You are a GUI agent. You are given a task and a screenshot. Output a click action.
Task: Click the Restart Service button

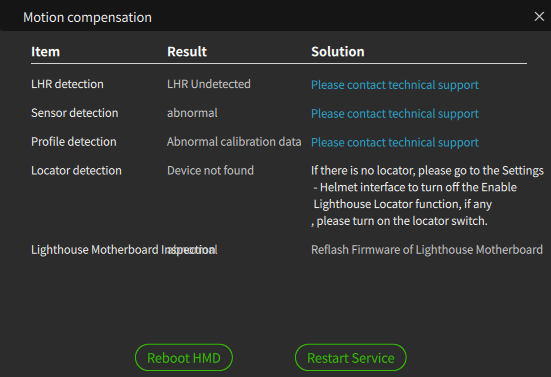point(351,358)
